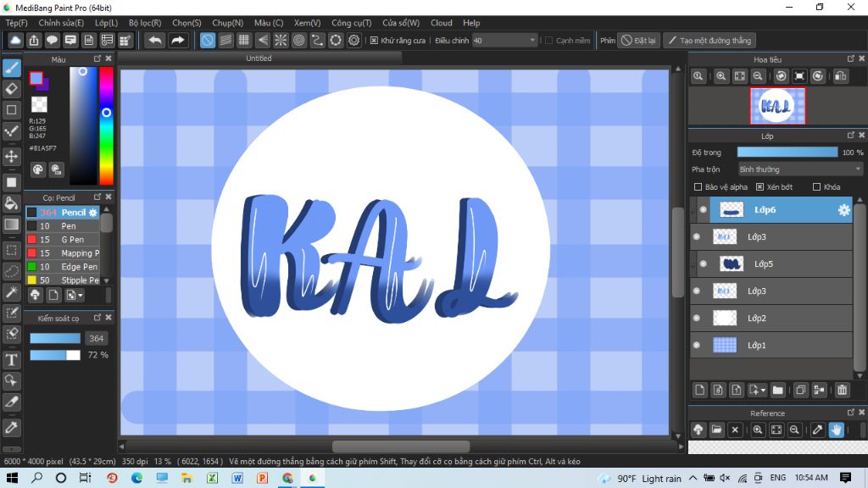Click Tạo một đường thẳng button
Viewport: 868px width, 488px height.
point(709,41)
